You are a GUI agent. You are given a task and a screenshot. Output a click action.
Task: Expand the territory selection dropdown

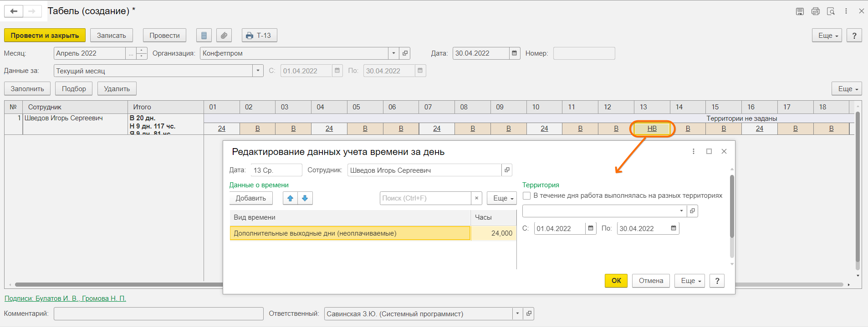681,211
